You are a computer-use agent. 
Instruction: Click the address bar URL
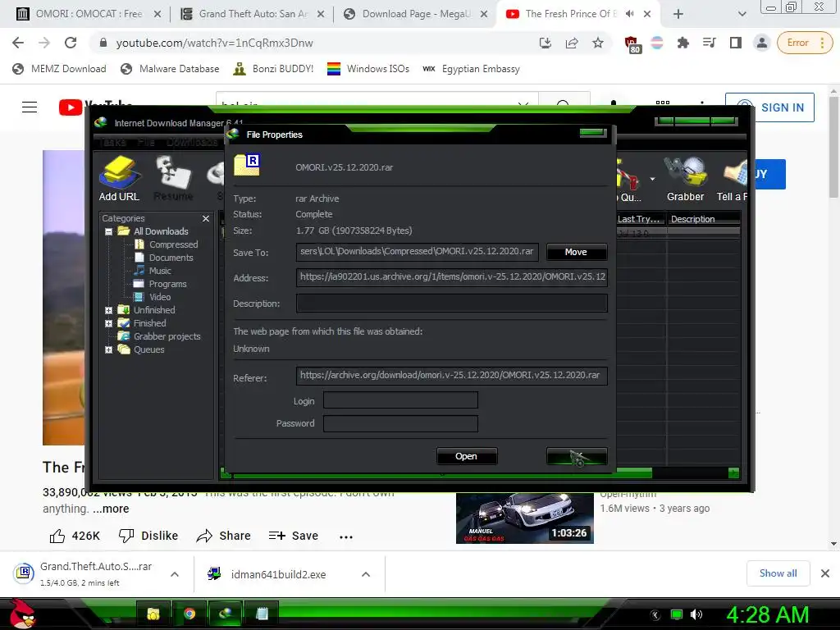coord(214,43)
